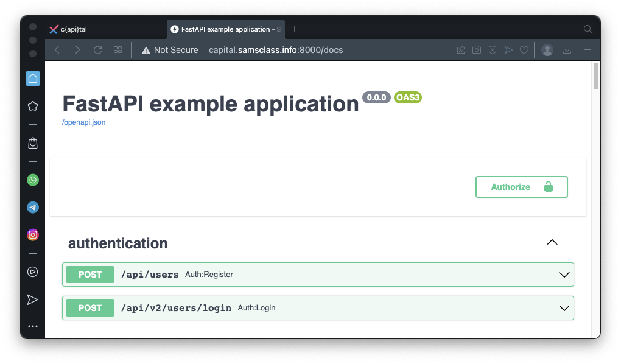Click the Authorize button
621x364 pixels.
pos(521,187)
